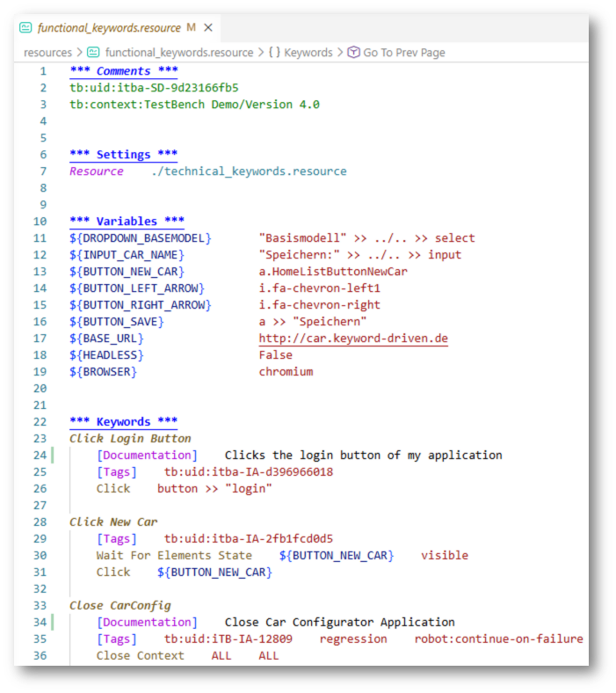This screenshot has width=616, height=693.
Task: Click the breadcrumb robot file icon
Action: (93, 53)
